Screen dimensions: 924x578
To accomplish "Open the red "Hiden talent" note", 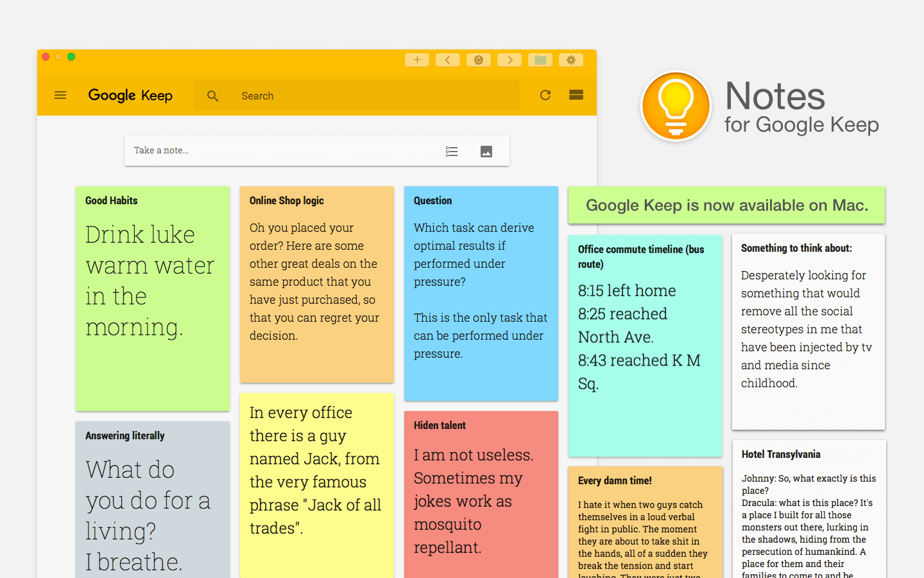I will (x=481, y=495).
